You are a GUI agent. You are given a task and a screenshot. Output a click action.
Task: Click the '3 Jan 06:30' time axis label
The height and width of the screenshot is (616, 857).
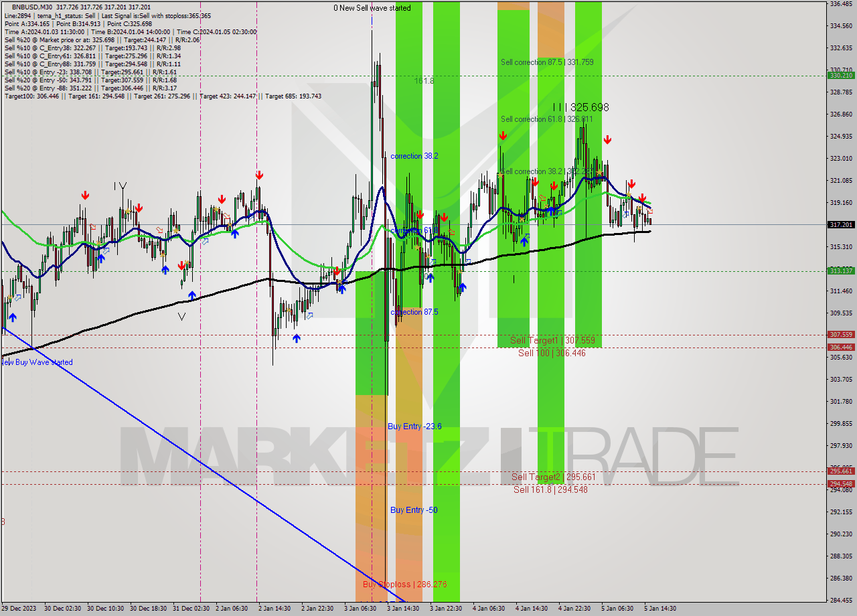point(360,609)
